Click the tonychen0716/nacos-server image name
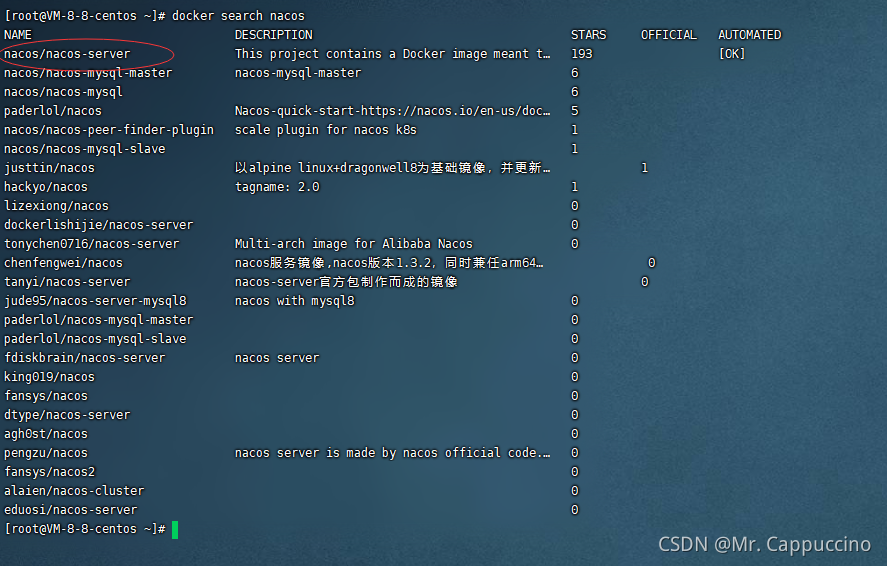 [x=92, y=244]
